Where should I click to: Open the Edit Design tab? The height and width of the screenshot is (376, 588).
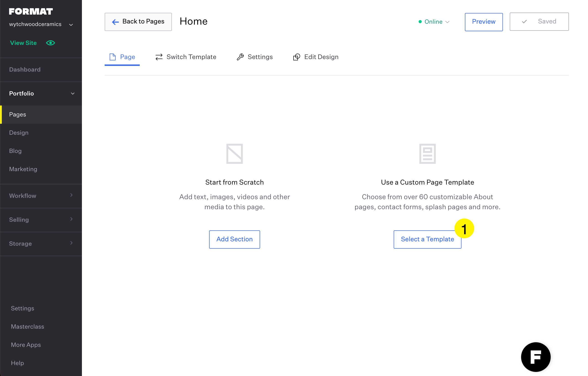tap(316, 57)
